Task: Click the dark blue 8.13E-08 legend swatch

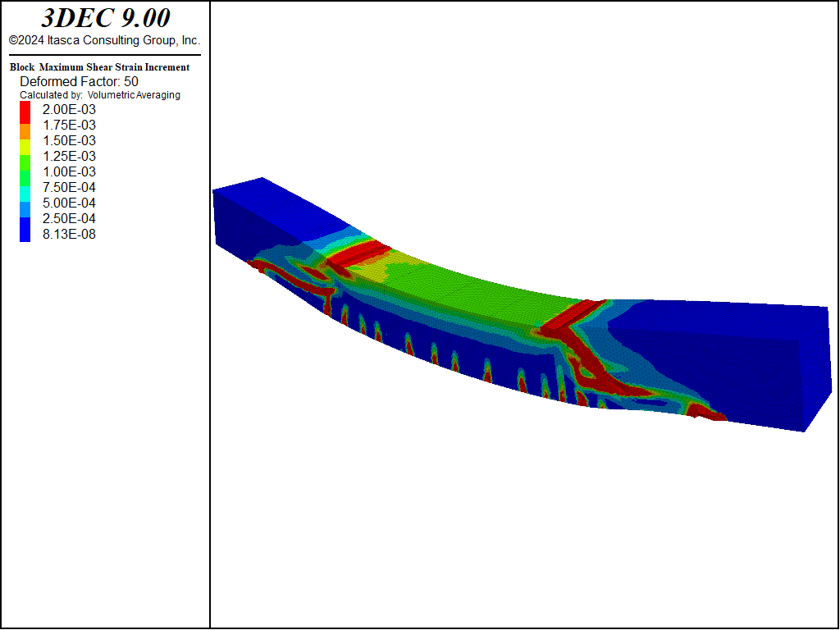Action: 25,235
